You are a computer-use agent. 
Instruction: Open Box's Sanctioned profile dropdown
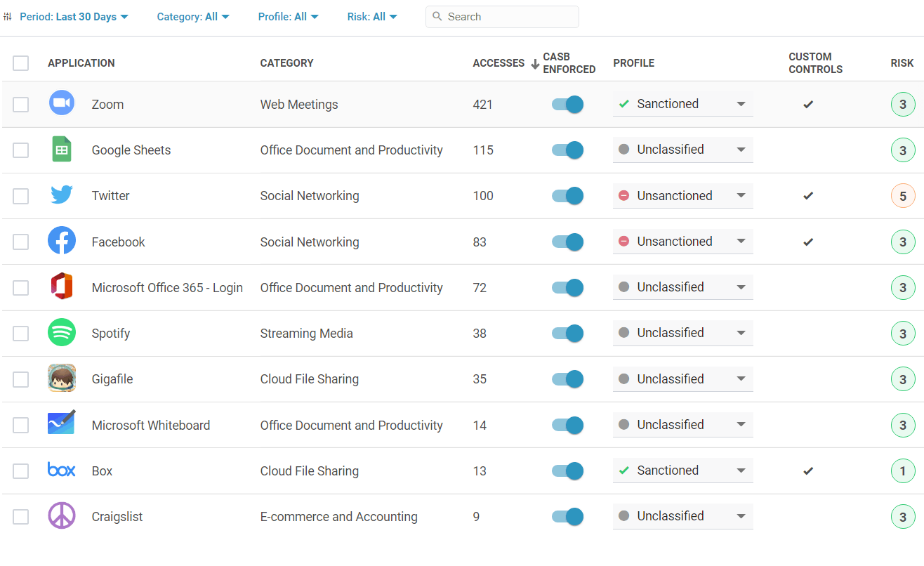pos(682,470)
